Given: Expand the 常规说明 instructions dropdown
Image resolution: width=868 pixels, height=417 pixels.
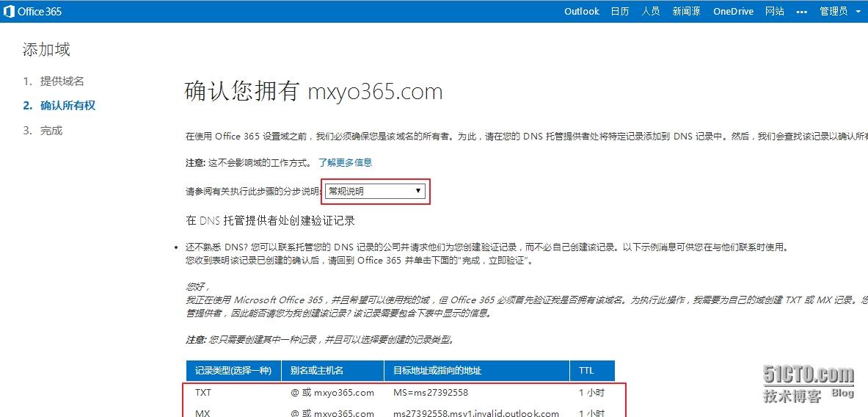Looking at the screenshot, I should (x=375, y=191).
